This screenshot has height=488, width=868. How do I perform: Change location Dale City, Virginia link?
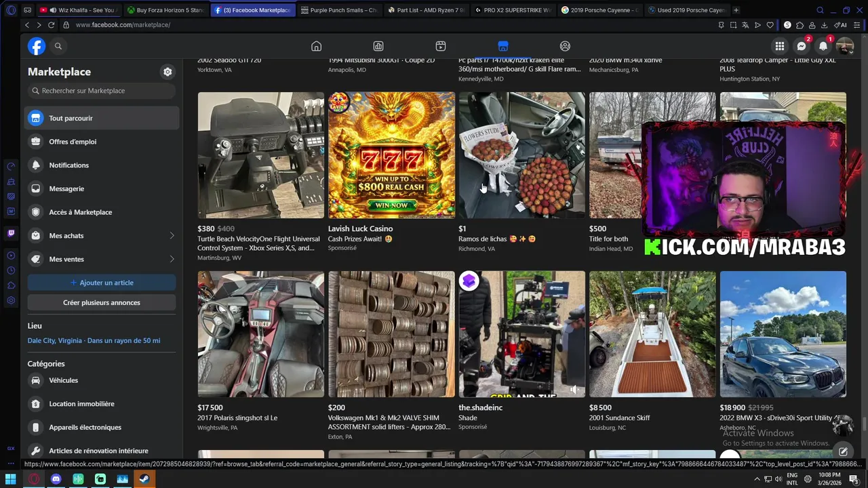pyautogui.click(x=94, y=341)
